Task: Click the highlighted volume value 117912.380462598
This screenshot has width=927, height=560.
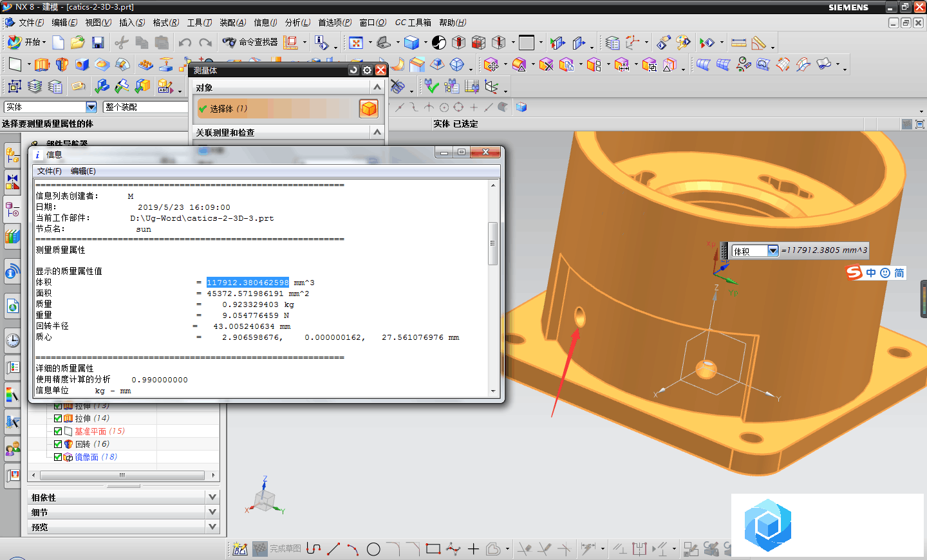Action: [248, 283]
